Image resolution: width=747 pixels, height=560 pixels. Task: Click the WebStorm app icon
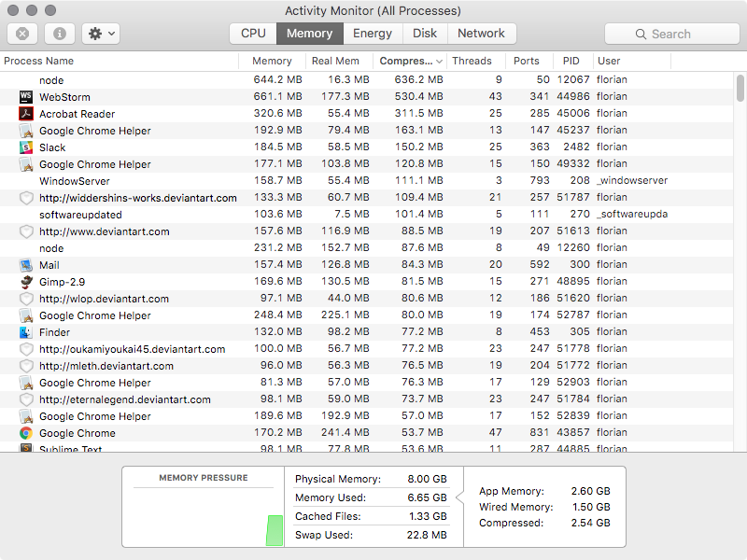[x=26, y=97]
